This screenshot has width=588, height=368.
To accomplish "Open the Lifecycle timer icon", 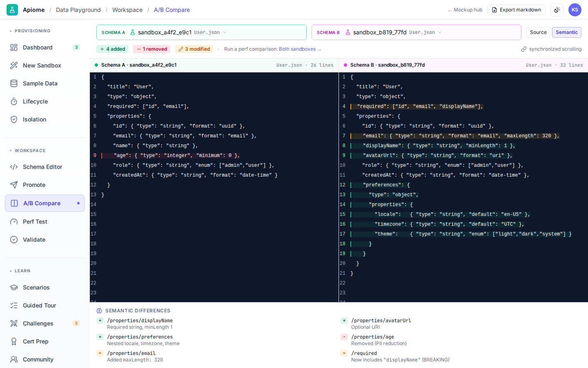I will click(14, 101).
